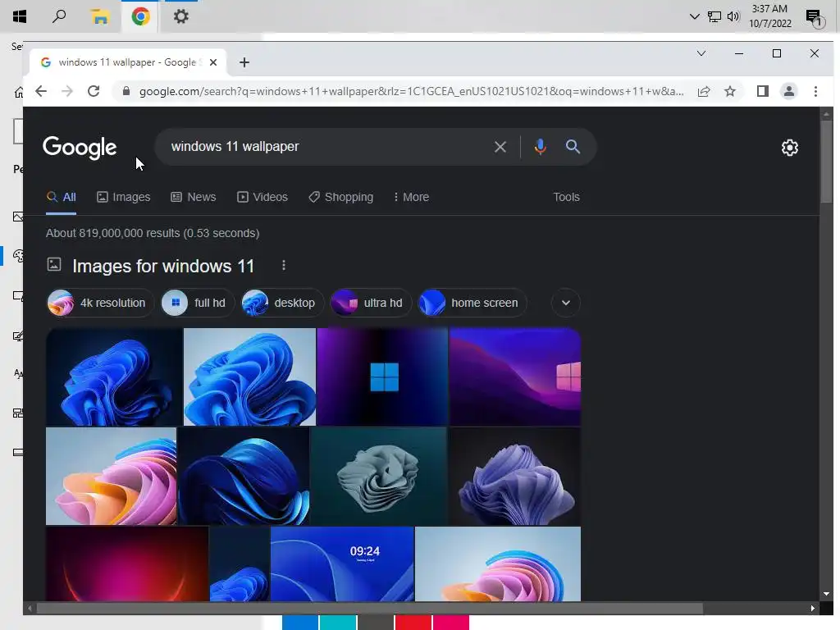Go to the Google homepage logo
840x630 pixels.
click(x=80, y=148)
